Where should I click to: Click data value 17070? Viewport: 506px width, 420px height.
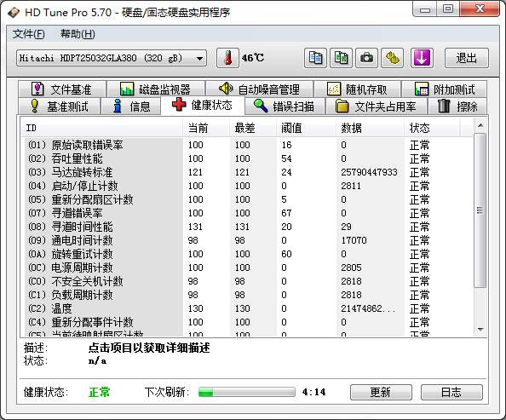pos(354,240)
